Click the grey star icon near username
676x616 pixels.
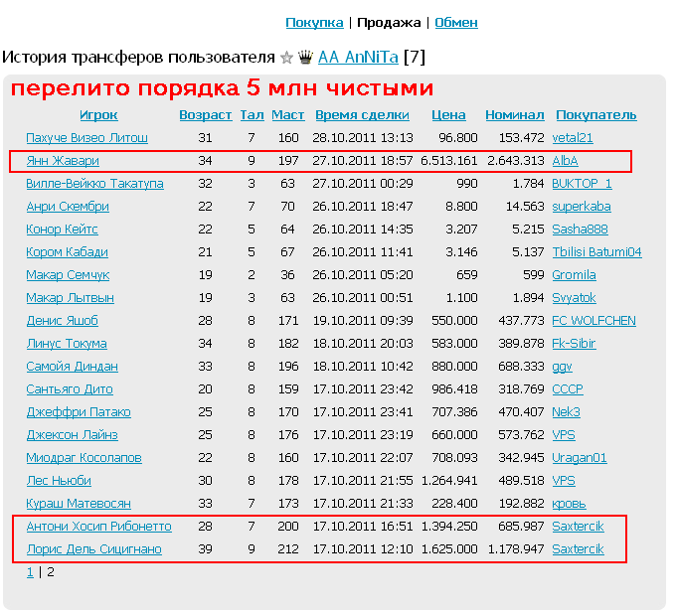[x=286, y=58]
